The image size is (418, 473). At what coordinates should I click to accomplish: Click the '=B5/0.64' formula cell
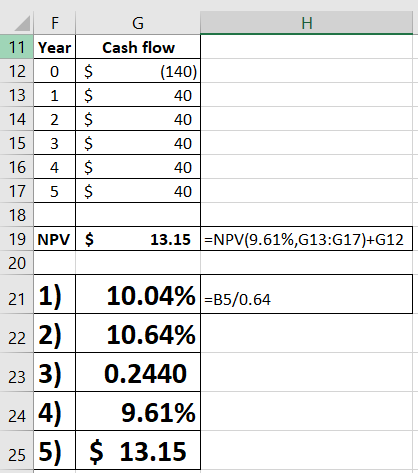click(307, 294)
